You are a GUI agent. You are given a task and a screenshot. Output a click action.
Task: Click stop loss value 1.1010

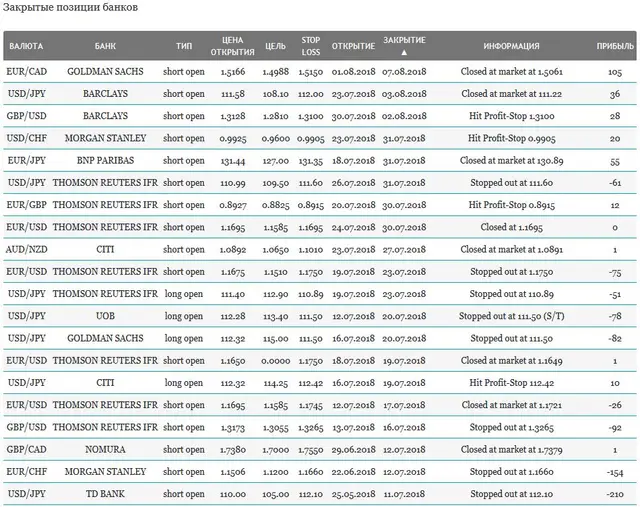tap(311, 250)
